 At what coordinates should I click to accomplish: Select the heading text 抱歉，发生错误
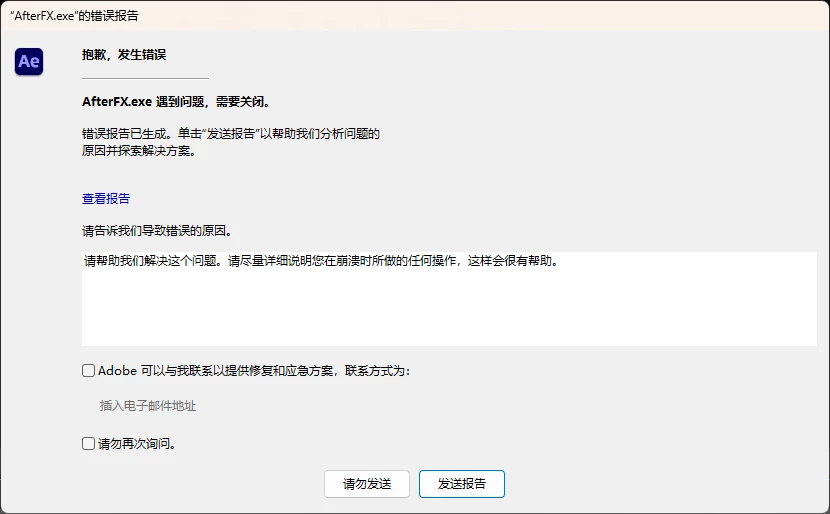pyautogui.click(x=124, y=55)
